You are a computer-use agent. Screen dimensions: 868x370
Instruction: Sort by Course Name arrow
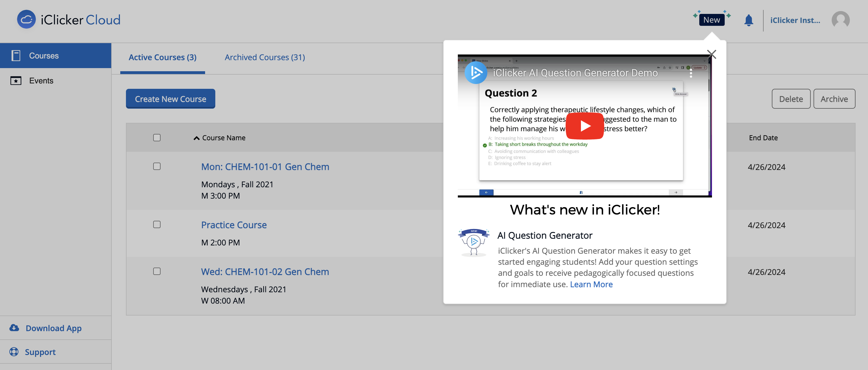(197, 138)
